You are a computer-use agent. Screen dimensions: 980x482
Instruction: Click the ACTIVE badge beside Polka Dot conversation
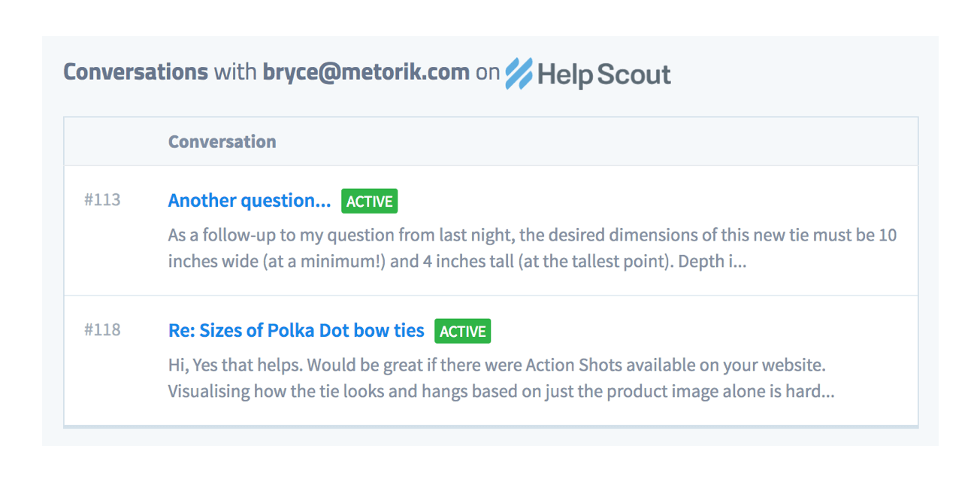click(x=462, y=332)
